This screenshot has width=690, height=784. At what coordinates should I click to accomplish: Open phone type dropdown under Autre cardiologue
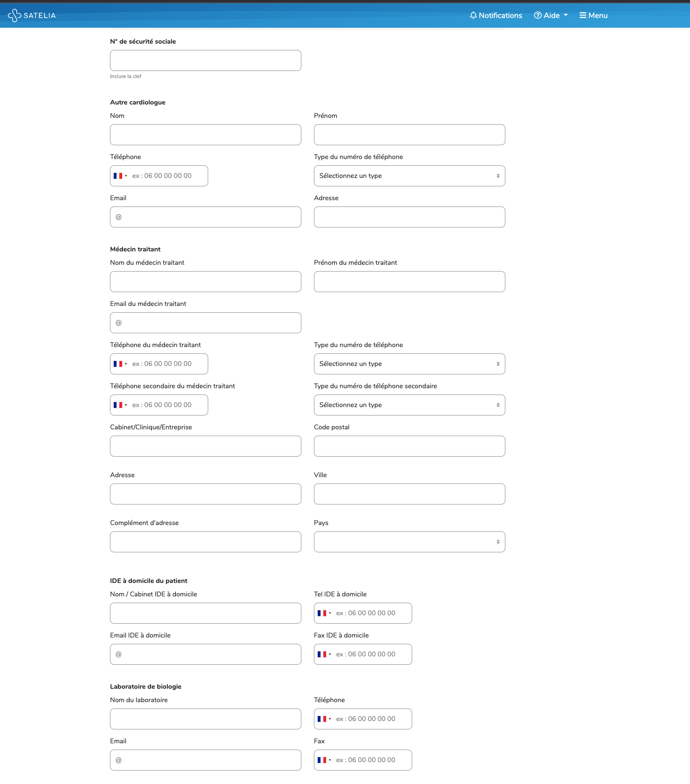(x=409, y=176)
